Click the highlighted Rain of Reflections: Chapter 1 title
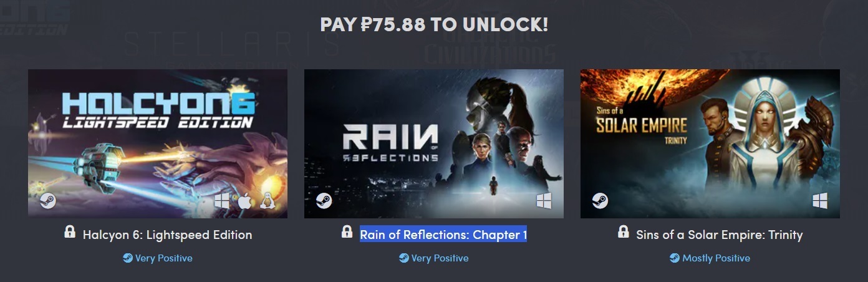The width and height of the screenshot is (868, 282). tap(443, 235)
